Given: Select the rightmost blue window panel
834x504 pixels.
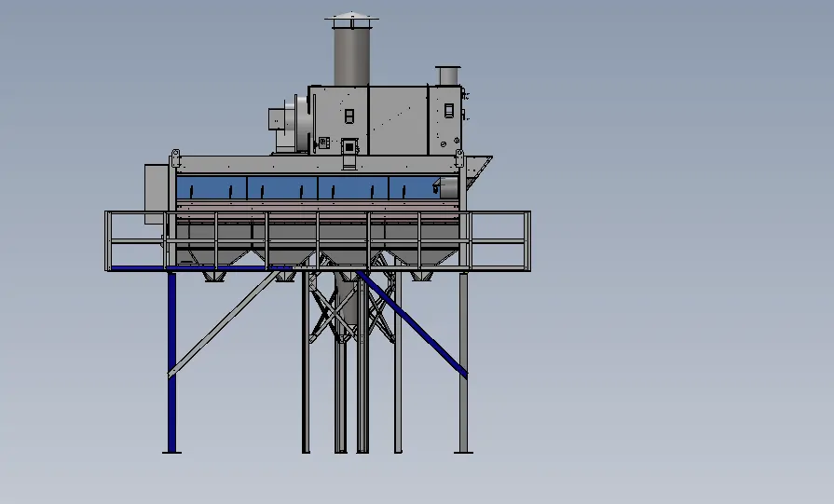Looking at the screenshot, I should coord(414,187).
